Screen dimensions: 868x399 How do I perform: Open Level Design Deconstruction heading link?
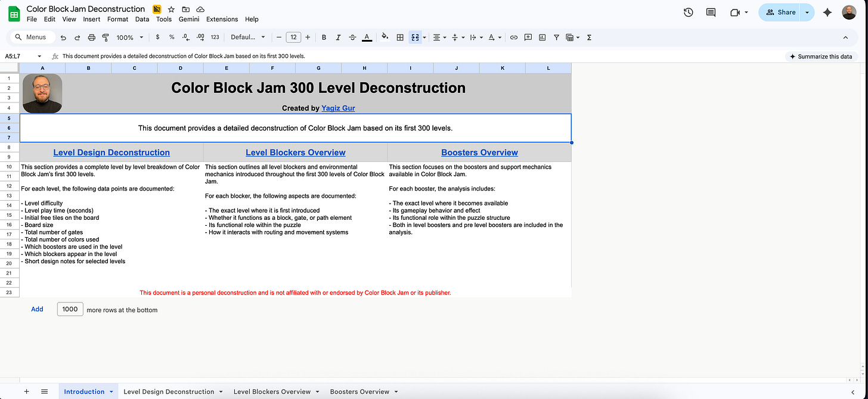111,152
